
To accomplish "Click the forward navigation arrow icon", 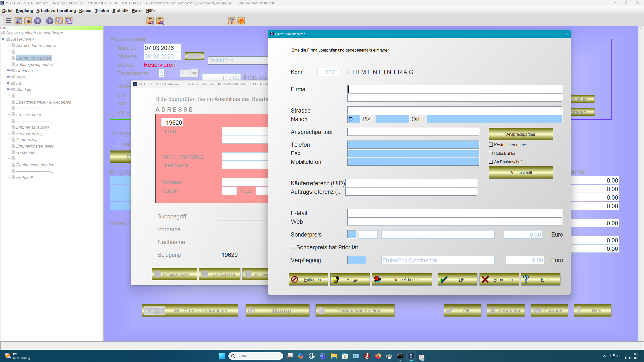I will point(49,21).
